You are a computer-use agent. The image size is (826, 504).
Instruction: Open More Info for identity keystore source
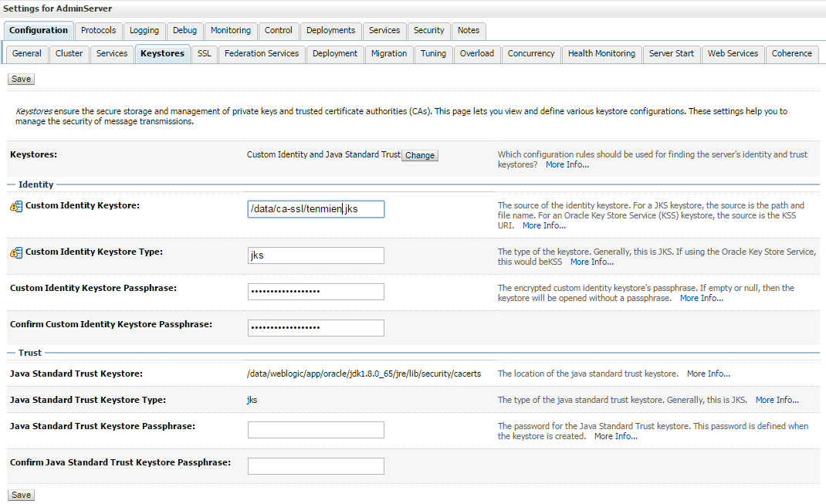coord(544,225)
